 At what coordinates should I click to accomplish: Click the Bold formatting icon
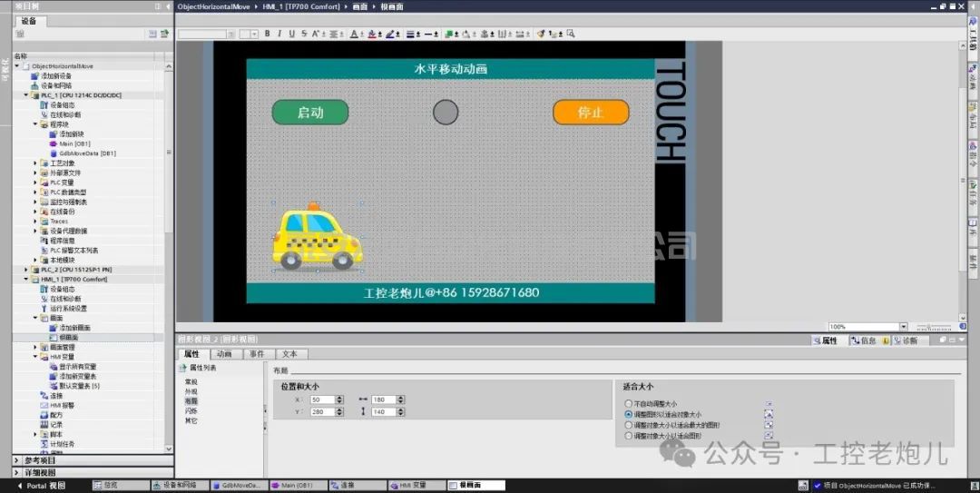(x=268, y=34)
